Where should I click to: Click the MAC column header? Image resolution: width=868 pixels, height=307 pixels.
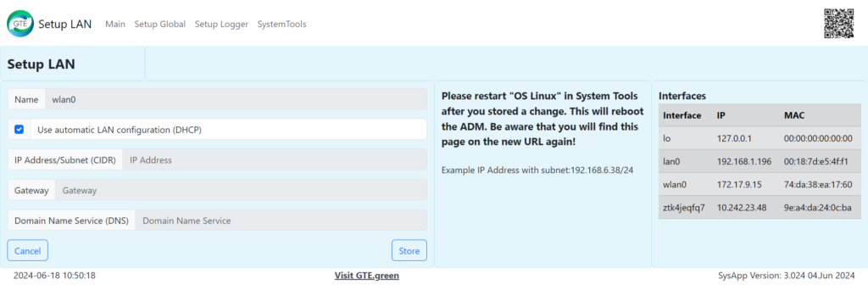pyautogui.click(x=794, y=115)
